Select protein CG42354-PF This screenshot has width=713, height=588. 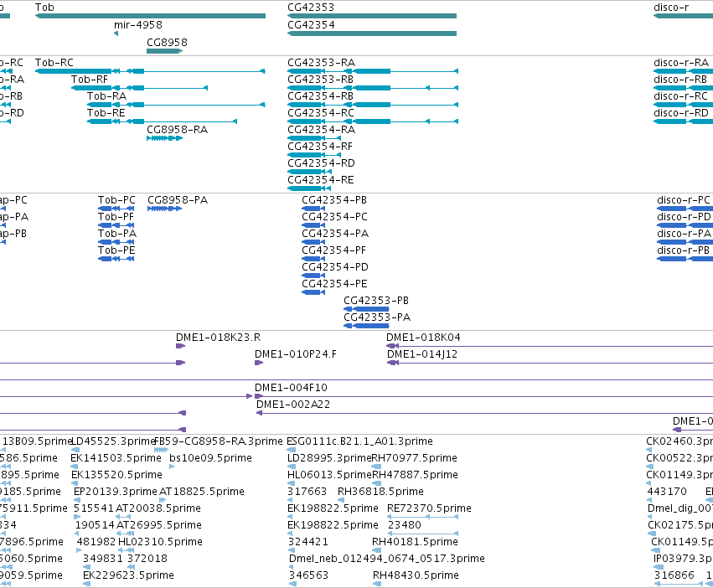click(x=333, y=250)
